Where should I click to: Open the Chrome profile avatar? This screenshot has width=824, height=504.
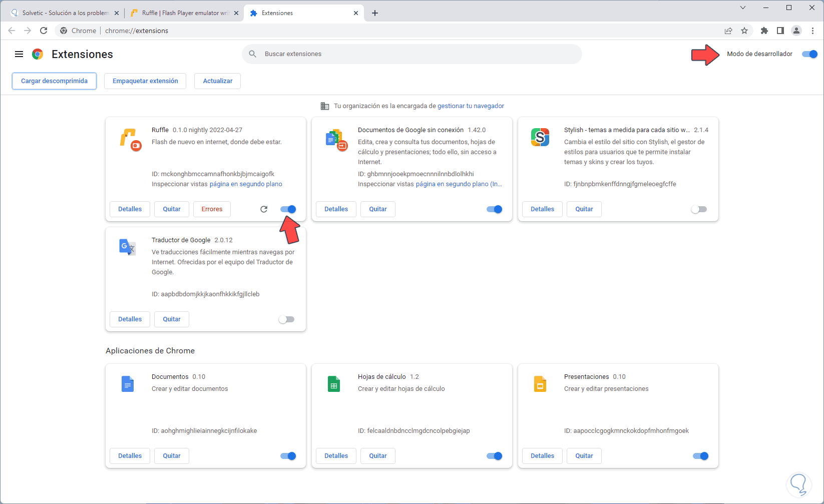(x=796, y=31)
